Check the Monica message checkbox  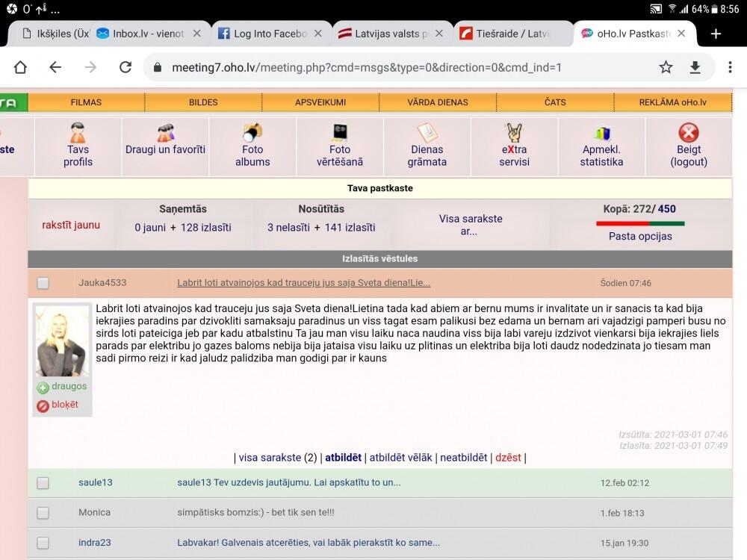pos(43,513)
